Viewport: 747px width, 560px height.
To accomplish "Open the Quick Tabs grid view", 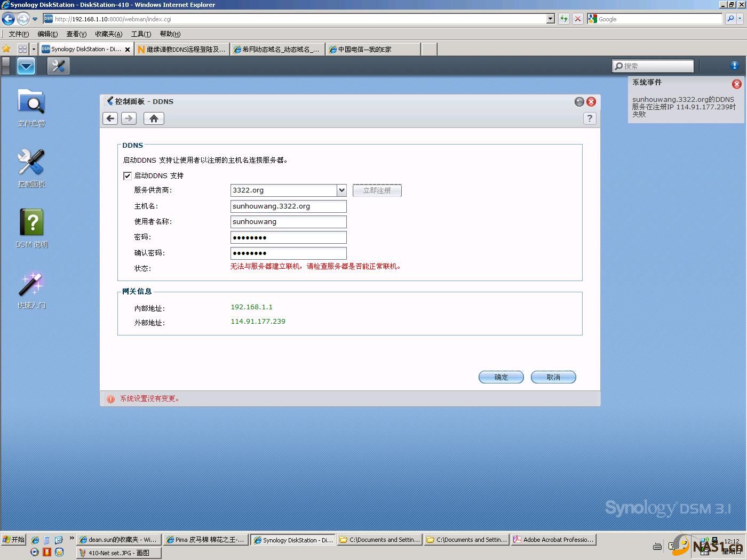I will tap(22, 49).
